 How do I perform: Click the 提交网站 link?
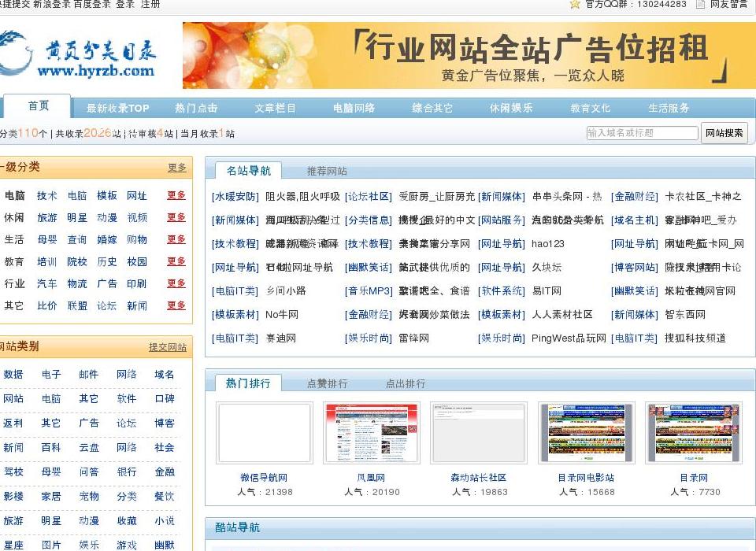tap(167, 347)
